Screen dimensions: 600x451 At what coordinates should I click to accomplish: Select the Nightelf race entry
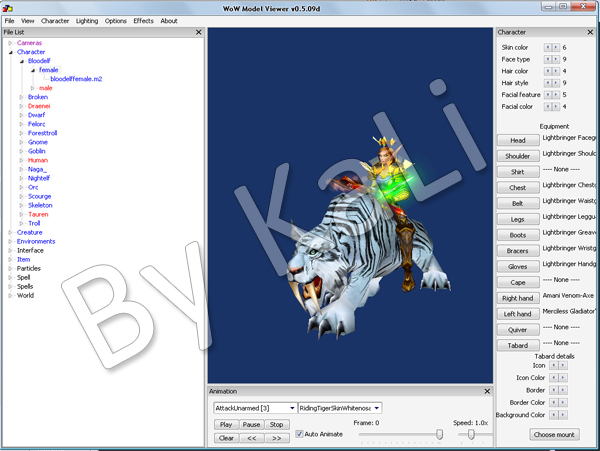39,178
